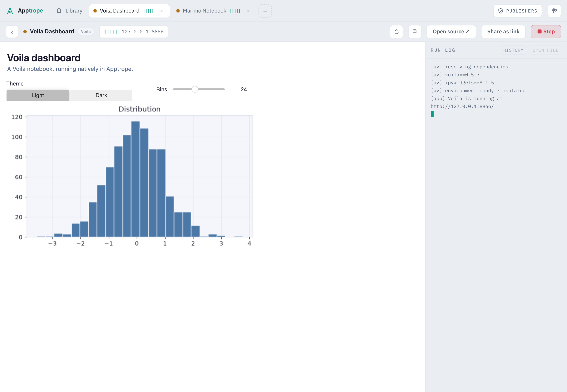The height and width of the screenshot is (392, 567).
Task: Click the pop-out window icon
Action: coord(415,32)
